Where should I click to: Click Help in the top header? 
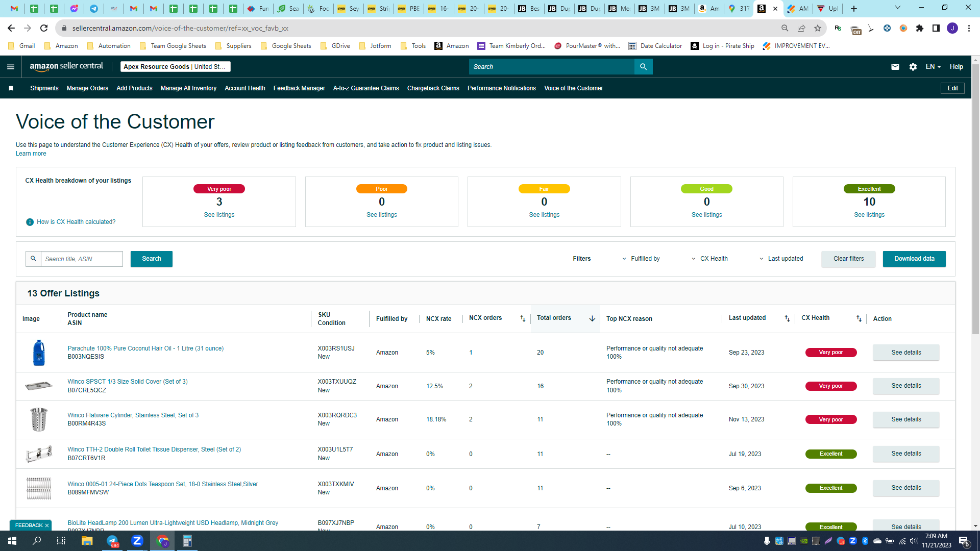[x=956, y=67]
